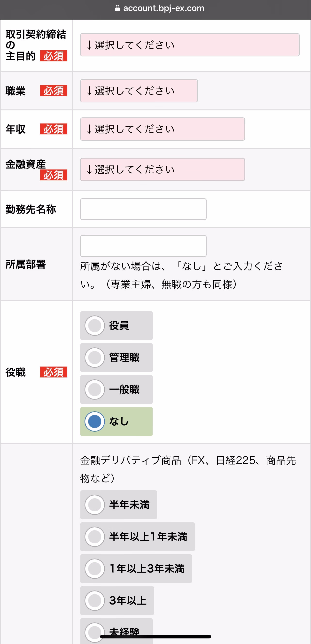
Task: Choose 管理職 as position
Action: [x=116, y=358]
